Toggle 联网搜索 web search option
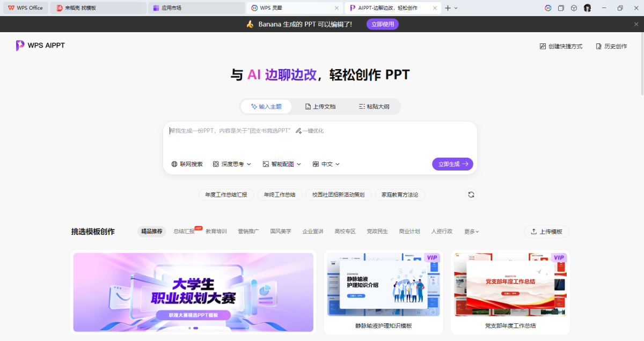The width and height of the screenshot is (644, 341). click(x=187, y=164)
